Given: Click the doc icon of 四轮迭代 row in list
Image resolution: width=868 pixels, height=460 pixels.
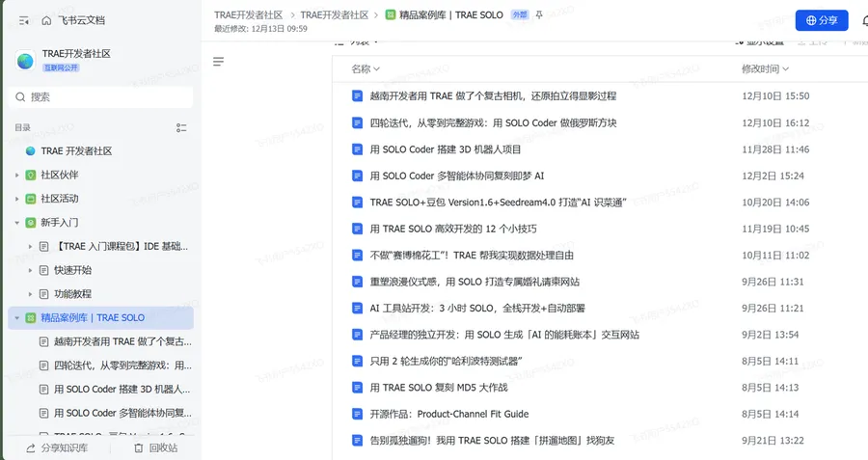Looking at the screenshot, I should [358, 122].
